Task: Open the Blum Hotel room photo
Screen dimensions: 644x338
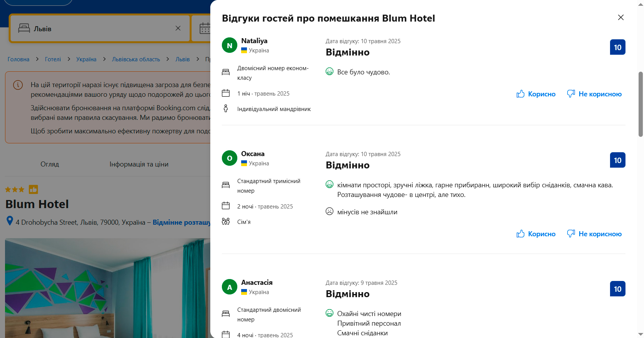Action: click(x=108, y=288)
